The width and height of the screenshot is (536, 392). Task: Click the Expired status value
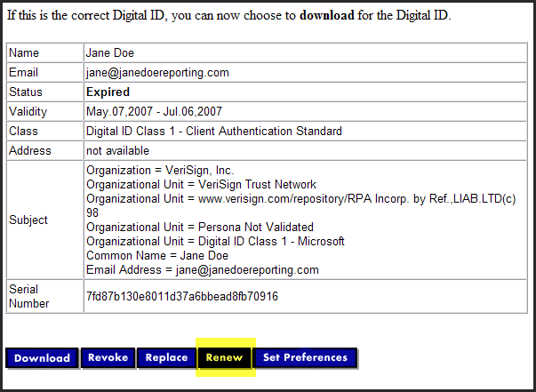(108, 92)
